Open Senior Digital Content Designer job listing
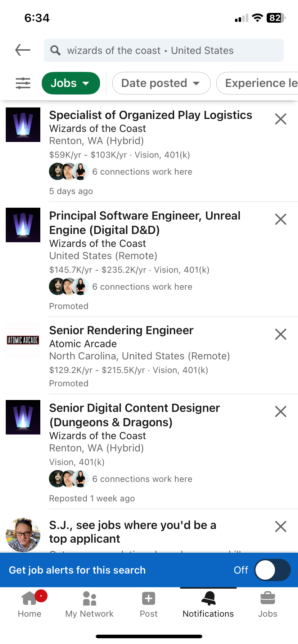 (x=134, y=415)
